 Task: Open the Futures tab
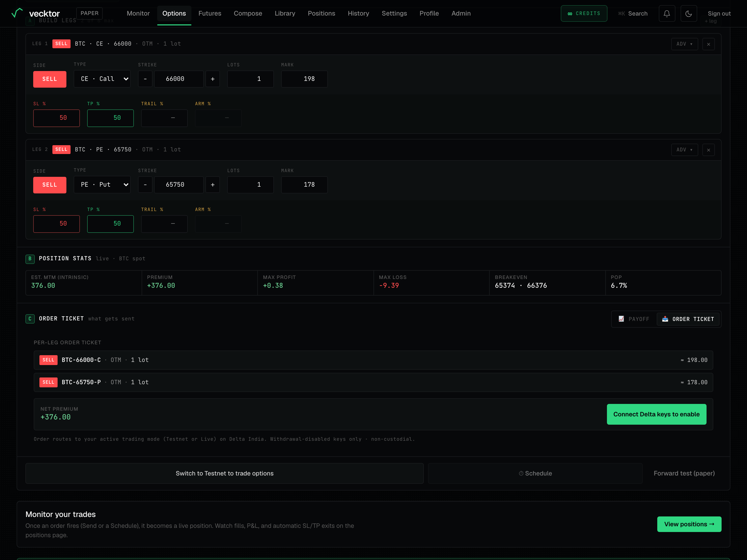tap(210, 13)
